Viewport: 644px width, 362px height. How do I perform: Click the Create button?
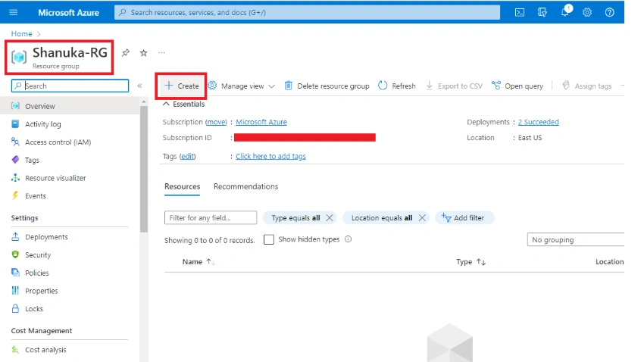182,86
